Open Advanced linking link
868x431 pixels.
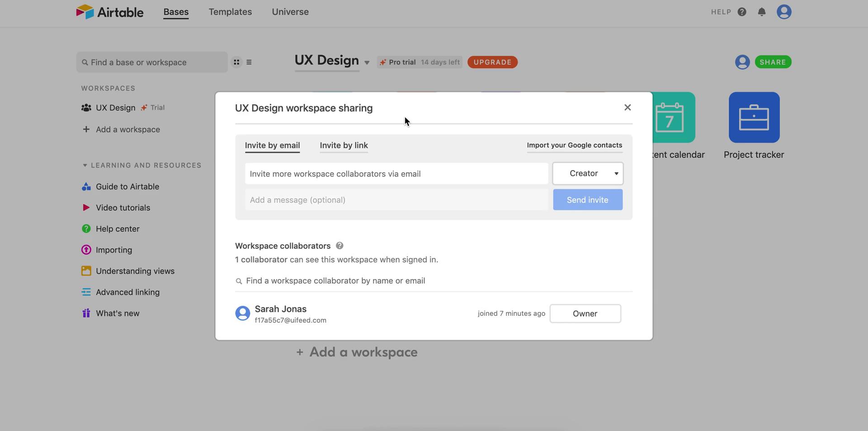[127, 292]
